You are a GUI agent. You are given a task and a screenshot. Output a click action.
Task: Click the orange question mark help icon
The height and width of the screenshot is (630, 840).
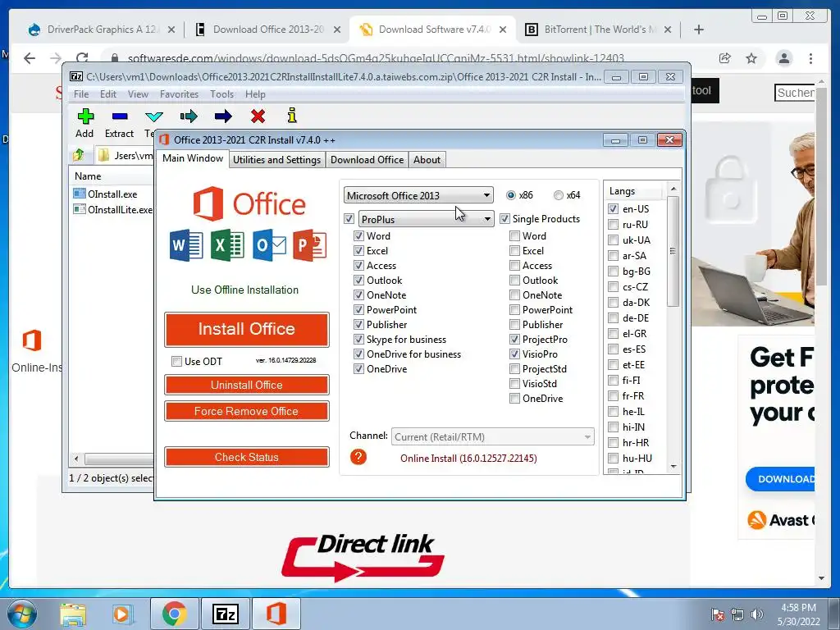click(358, 457)
